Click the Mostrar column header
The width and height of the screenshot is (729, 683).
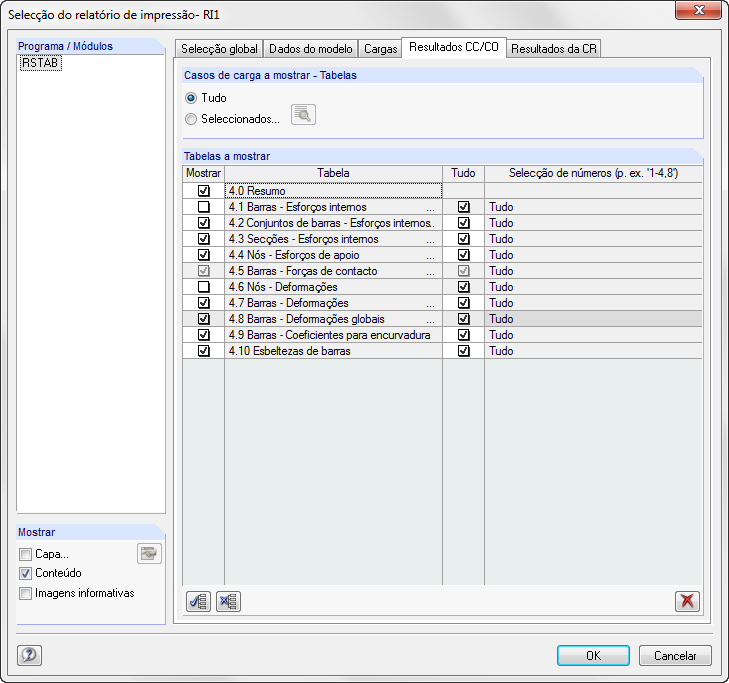point(204,173)
